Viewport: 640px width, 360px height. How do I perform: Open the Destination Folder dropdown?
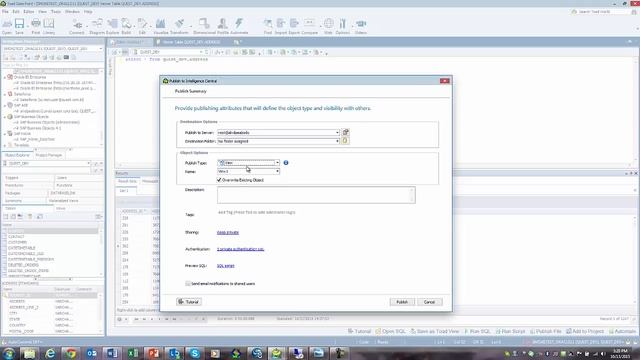click(337, 141)
